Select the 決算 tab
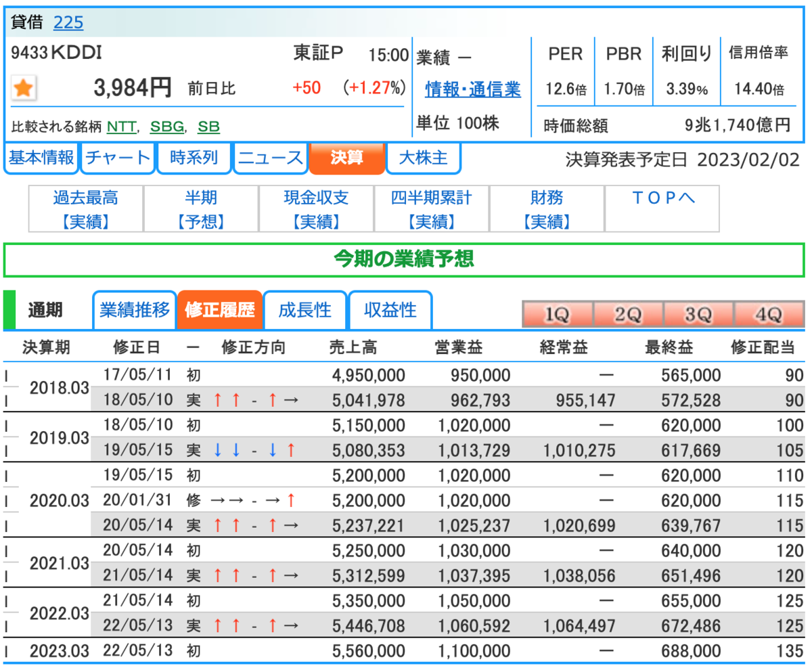This screenshot has height=668, width=812. (346, 158)
